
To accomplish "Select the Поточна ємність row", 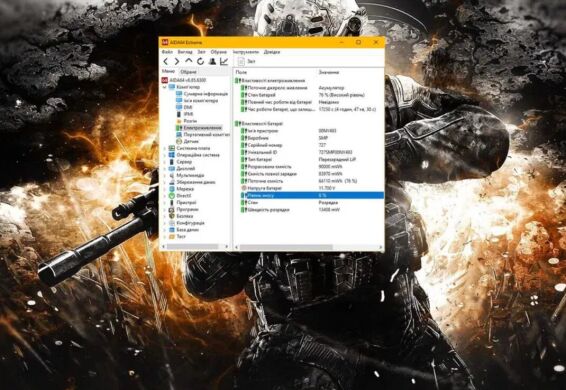I will coord(309,181).
